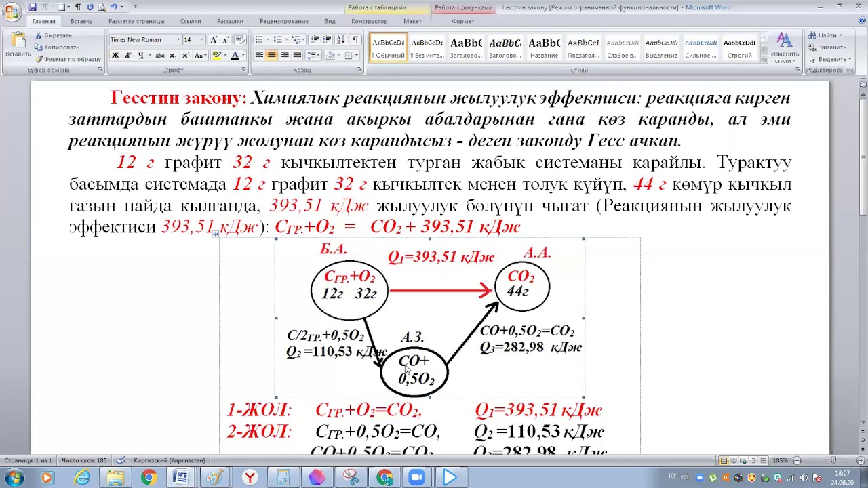The width and height of the screenshot is (868, 488).
Task: Apply the yellow text highlight color
Action: click(x=217, y=56)
